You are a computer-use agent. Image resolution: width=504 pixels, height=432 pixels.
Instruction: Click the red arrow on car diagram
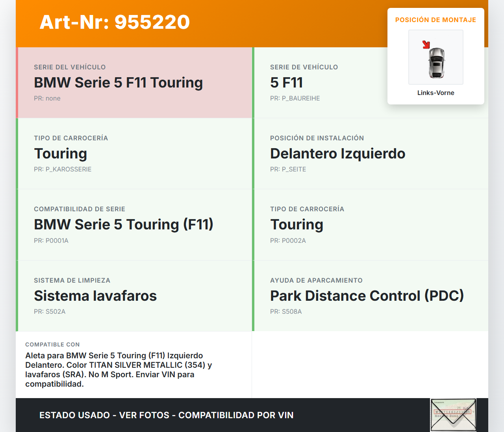tap(426, 45)
